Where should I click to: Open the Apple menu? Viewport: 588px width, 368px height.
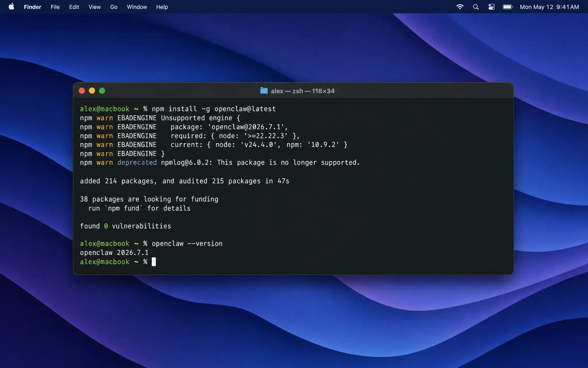(11, 7)
